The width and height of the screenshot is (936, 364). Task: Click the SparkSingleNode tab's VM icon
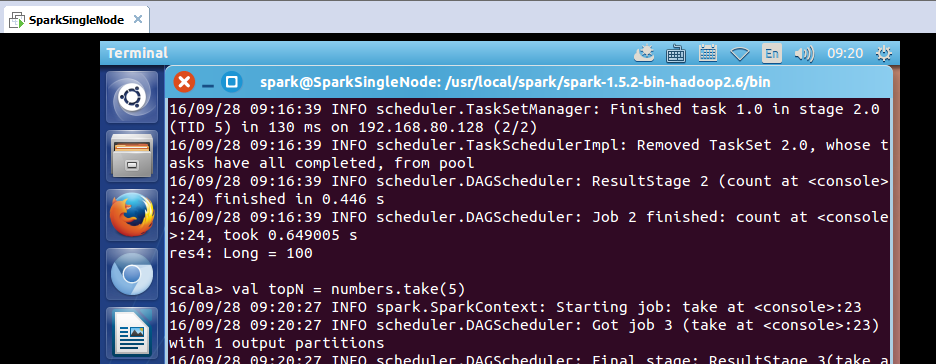pyautogui.click(x=18, y=20)
